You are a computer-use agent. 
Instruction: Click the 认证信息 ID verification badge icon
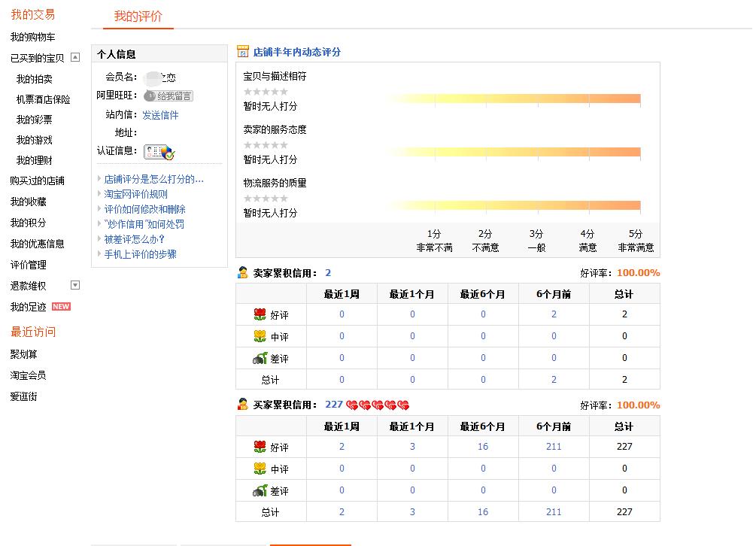tap(159, 152)
